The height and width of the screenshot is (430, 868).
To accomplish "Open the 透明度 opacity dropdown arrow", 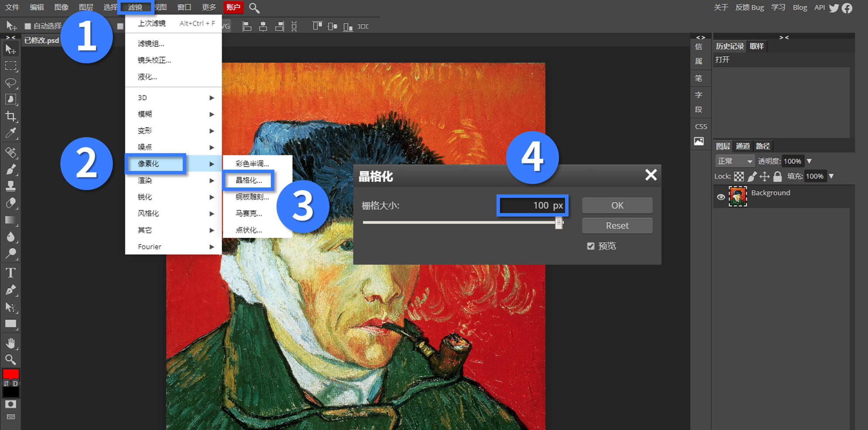I will (809, 161).
